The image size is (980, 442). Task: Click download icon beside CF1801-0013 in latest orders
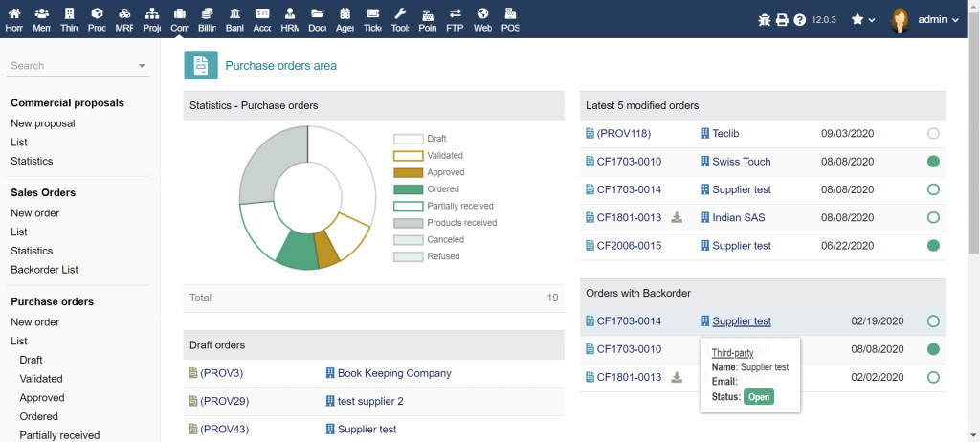tap(677, 218)
